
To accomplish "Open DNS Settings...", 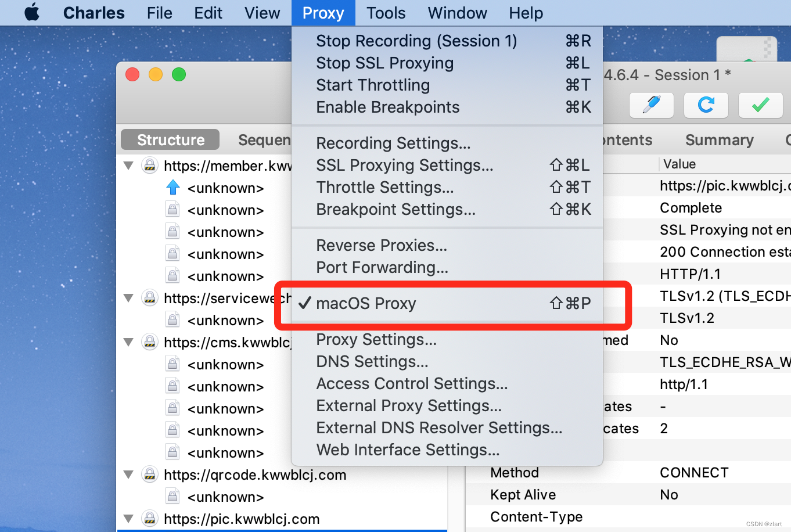I will 447,361.
